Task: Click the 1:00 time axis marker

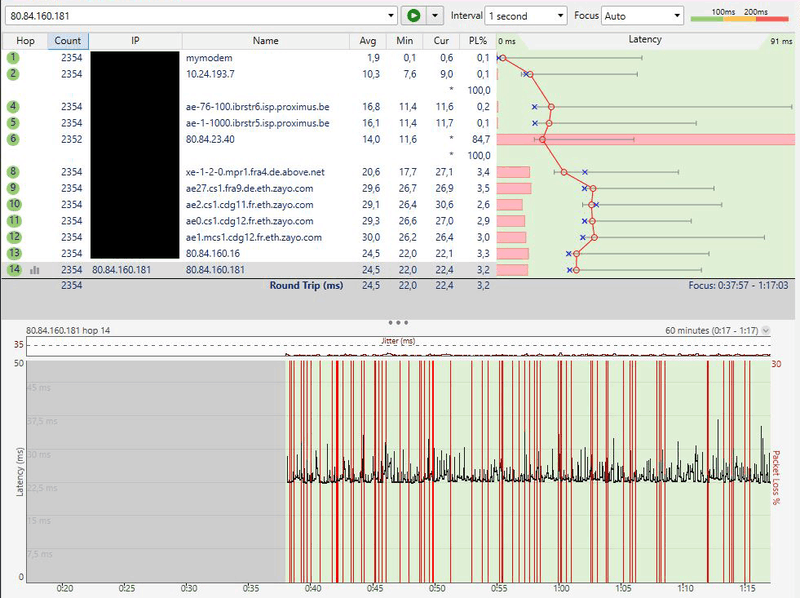Action: (x=561, y=588)
